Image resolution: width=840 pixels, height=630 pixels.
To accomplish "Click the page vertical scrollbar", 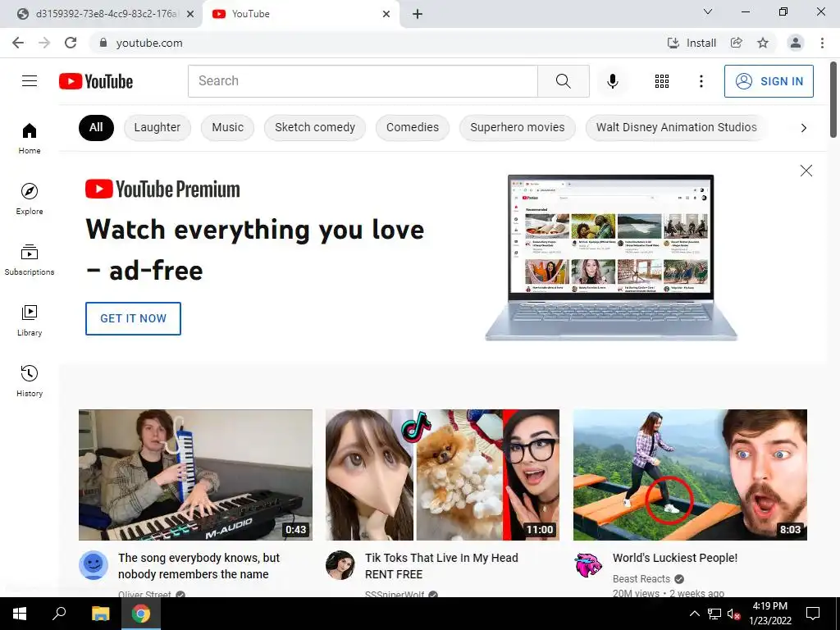I will tap(833, 99).
